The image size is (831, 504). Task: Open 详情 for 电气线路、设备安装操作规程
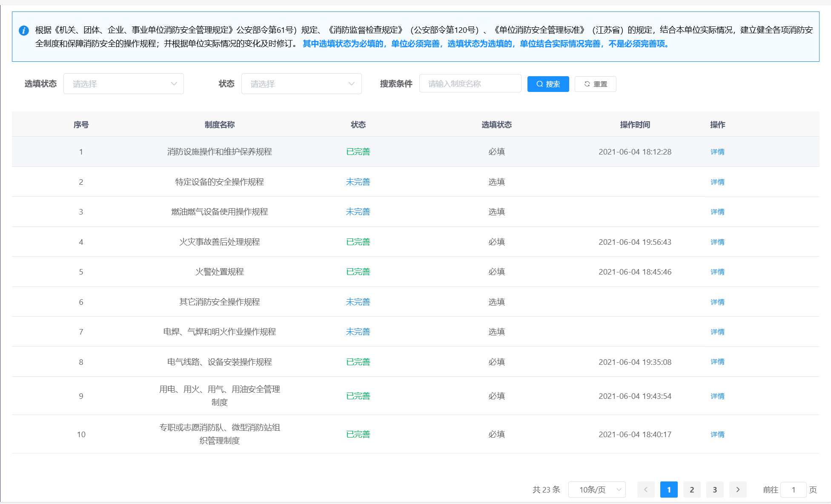[x=717, y=362]
